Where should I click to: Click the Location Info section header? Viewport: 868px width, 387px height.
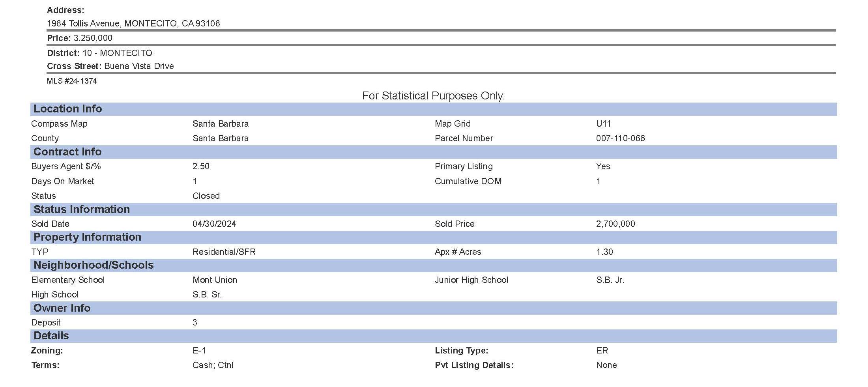67,109
